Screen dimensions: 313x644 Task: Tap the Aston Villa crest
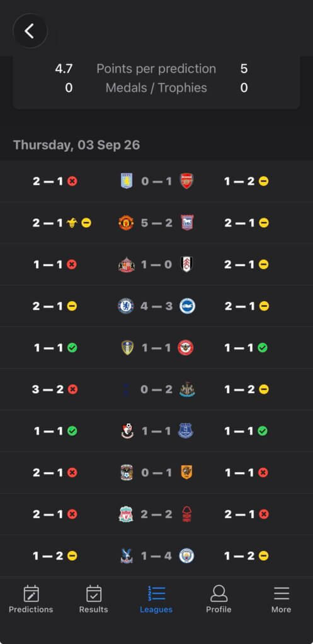coord(127,181)
